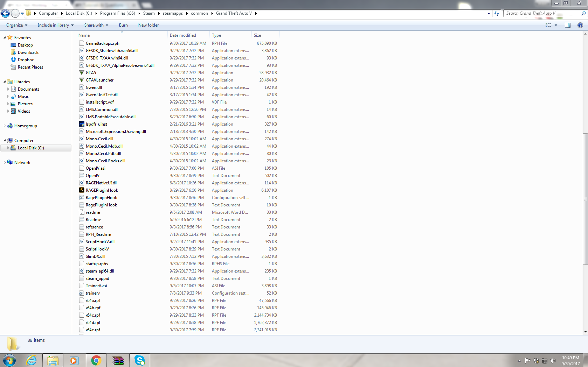This screenshot has height=367, width=588.
Task: Sort files by the Name column header
Action: point(84,35)
